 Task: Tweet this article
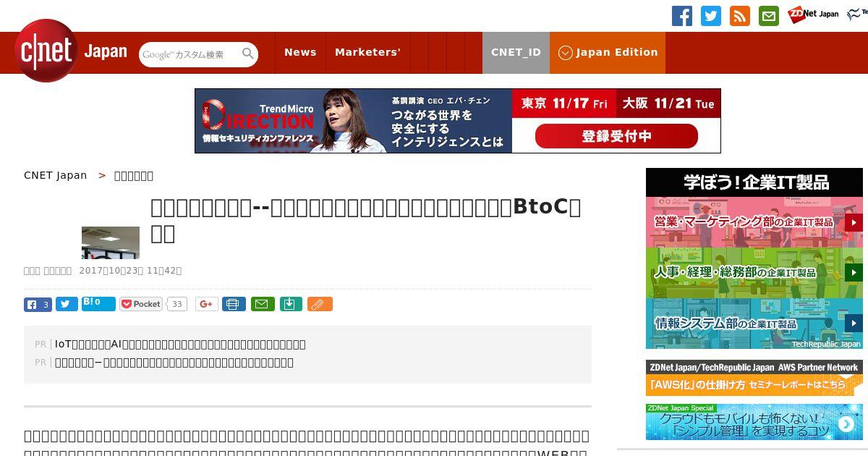[x=67, y=305]
